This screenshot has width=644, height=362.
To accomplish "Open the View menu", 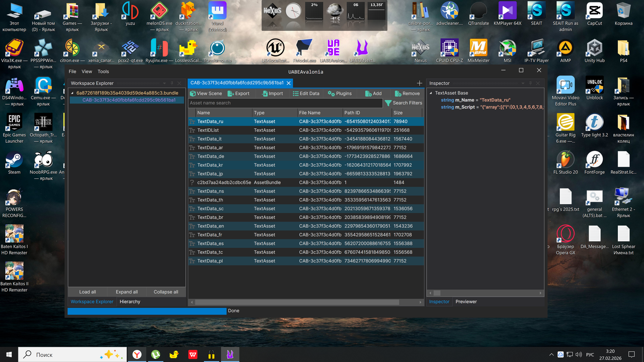I will pos(87,72).
